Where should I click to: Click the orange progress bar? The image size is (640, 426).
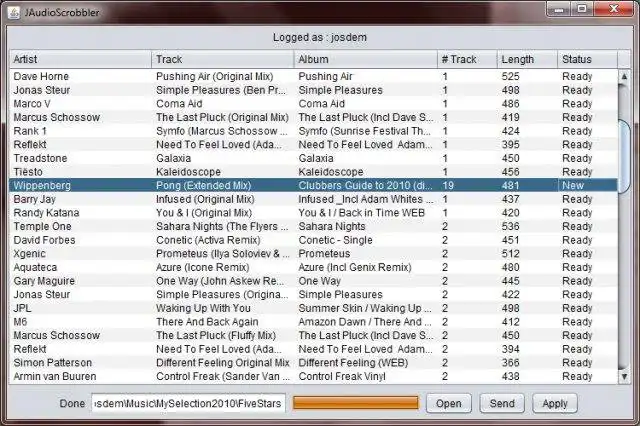(356, 403)
